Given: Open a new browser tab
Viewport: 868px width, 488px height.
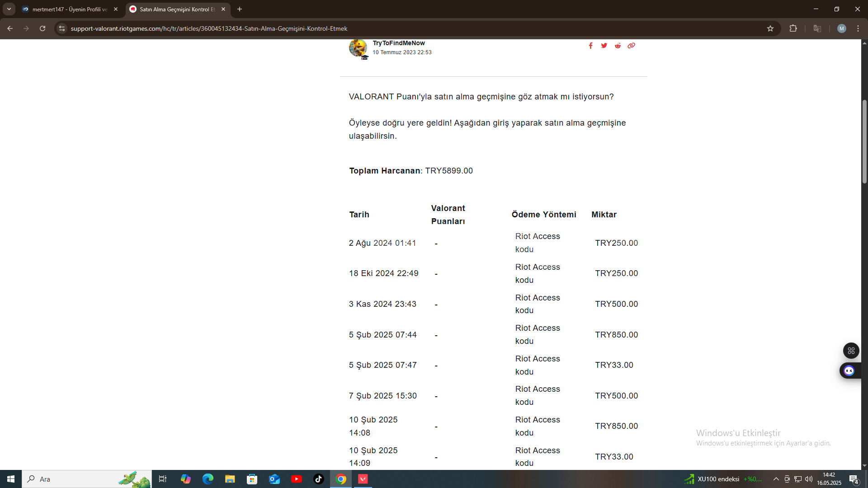Looking at the screenshot, I should [240, 9].
